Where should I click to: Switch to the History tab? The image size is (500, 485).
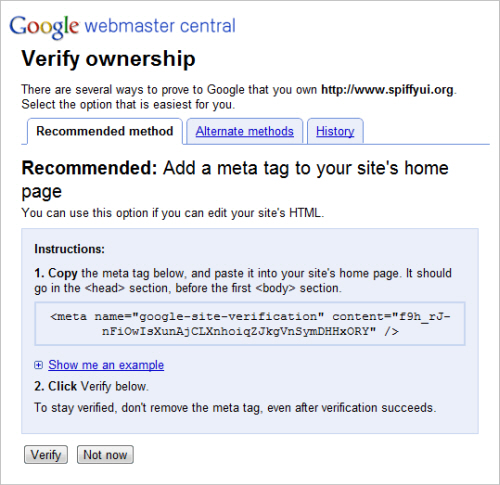pos(335,131)
